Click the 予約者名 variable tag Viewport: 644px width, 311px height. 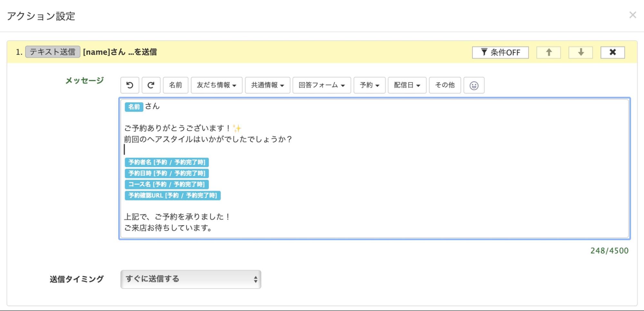coord(167,162)
